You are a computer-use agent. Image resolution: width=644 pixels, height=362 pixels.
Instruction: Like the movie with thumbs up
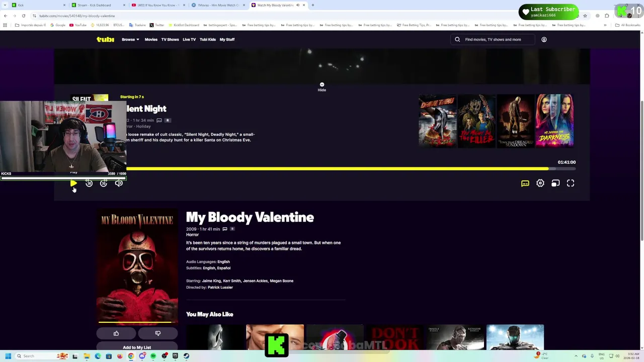pos(116,333)
